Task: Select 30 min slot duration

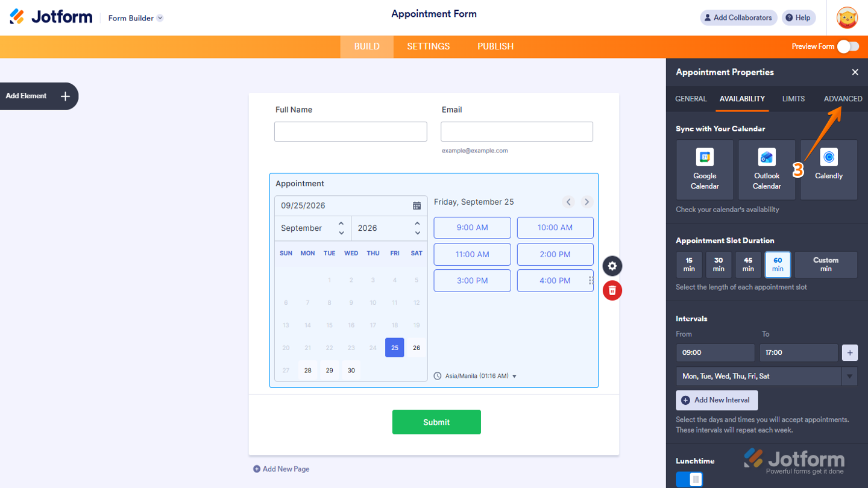Action: 719,264
